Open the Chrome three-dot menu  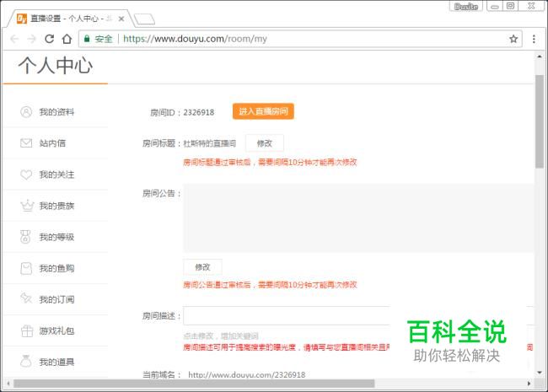(534, 39)
